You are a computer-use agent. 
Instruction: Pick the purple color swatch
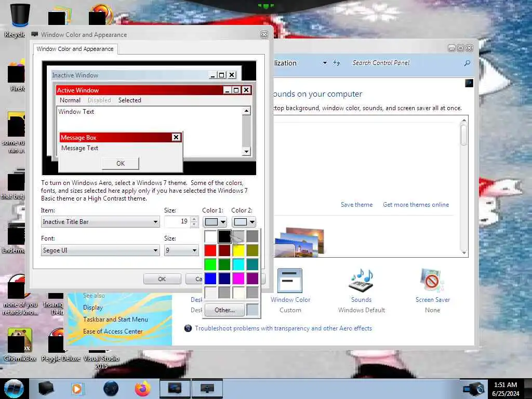252,278
